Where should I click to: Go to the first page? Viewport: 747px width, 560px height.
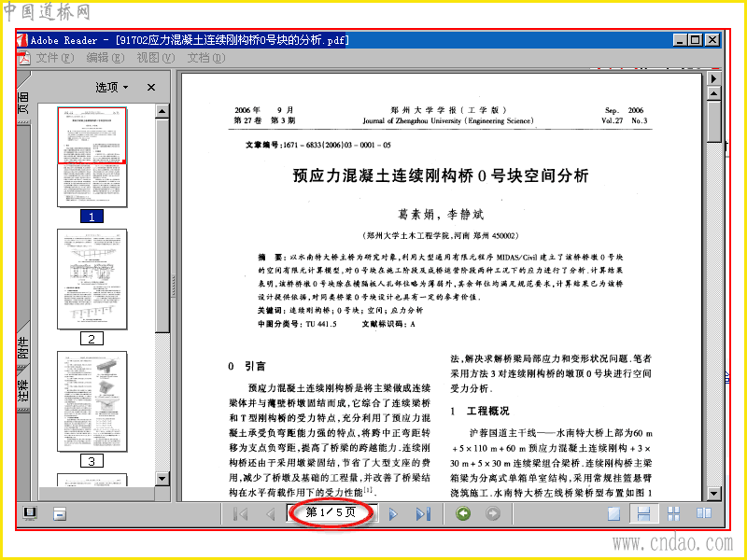point(241,514)
